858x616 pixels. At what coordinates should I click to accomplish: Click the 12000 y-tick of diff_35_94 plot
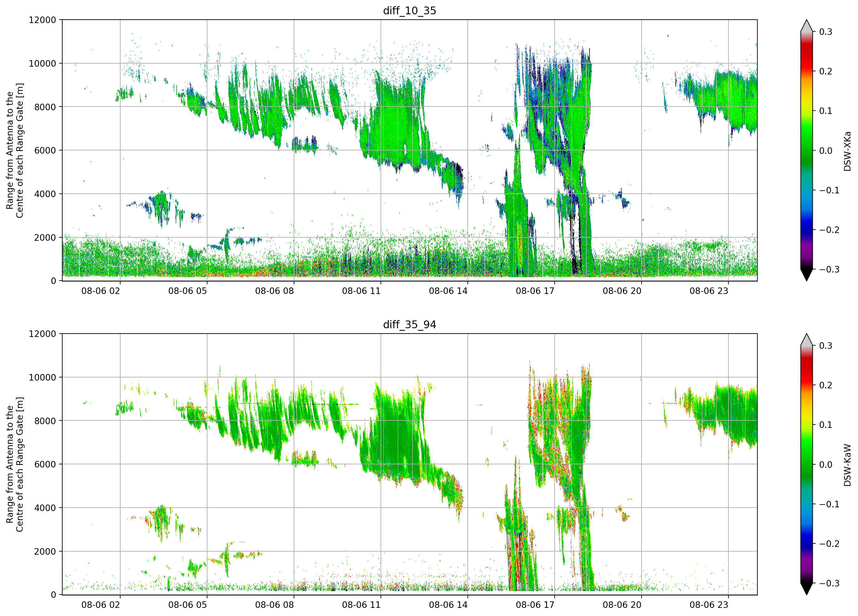click(42, 334)
